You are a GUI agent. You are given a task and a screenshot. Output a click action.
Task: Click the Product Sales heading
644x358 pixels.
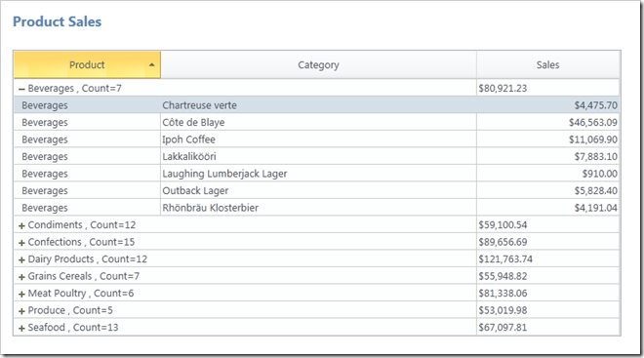click(58, 21)
